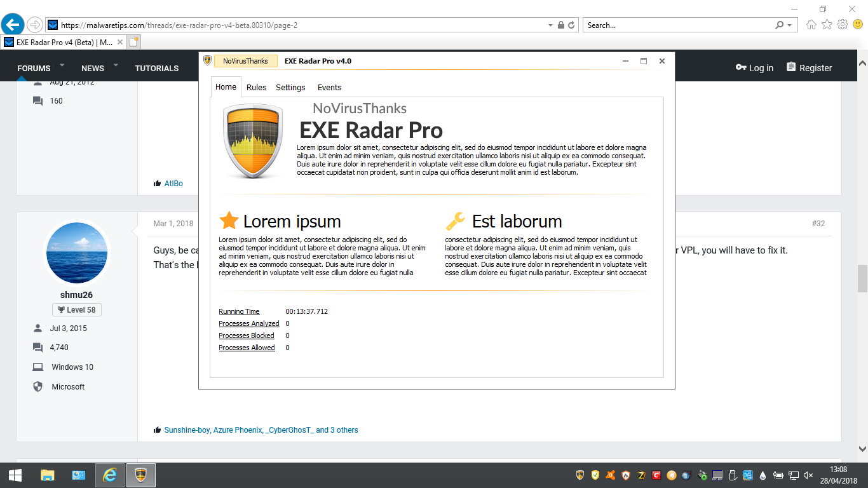Image resolution: width=868 pixels, height=488 pixels.
Task: Expand the NEWS dropdown arrow
Action: 116,65
